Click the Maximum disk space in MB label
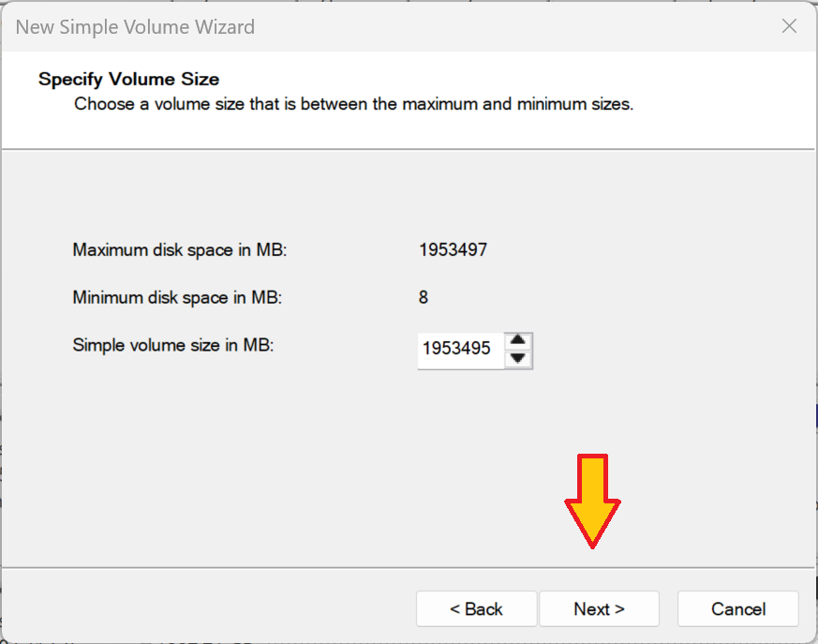Screen dimensions: 818x644 (179, 250)
